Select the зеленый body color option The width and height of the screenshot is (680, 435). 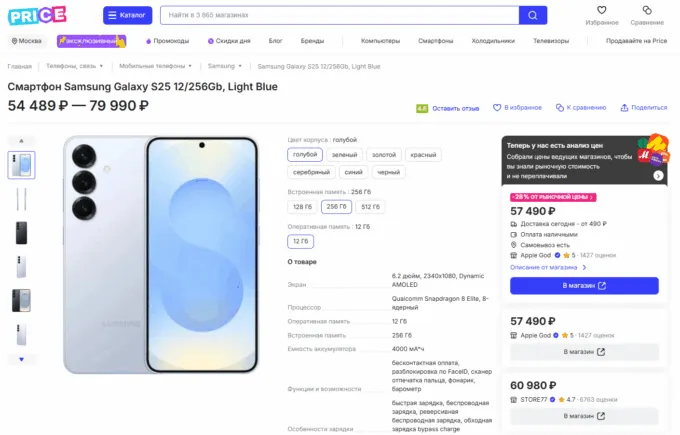pos(344,155)
